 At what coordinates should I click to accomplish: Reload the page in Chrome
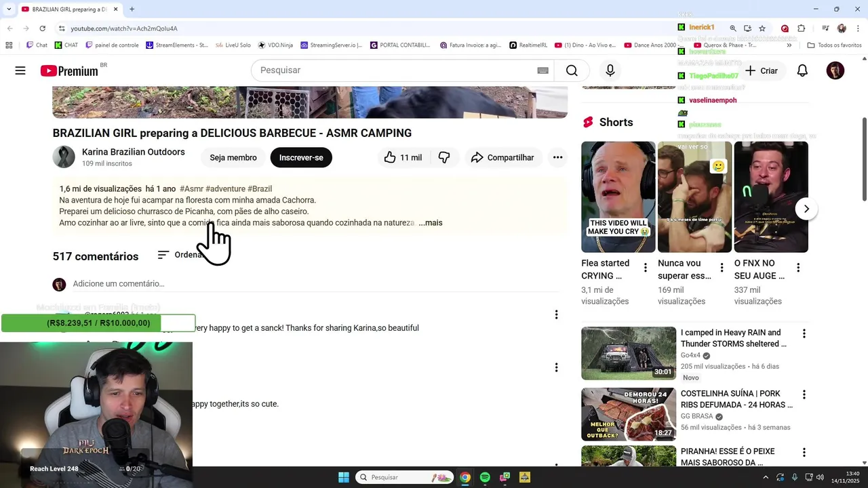(42, 28)
